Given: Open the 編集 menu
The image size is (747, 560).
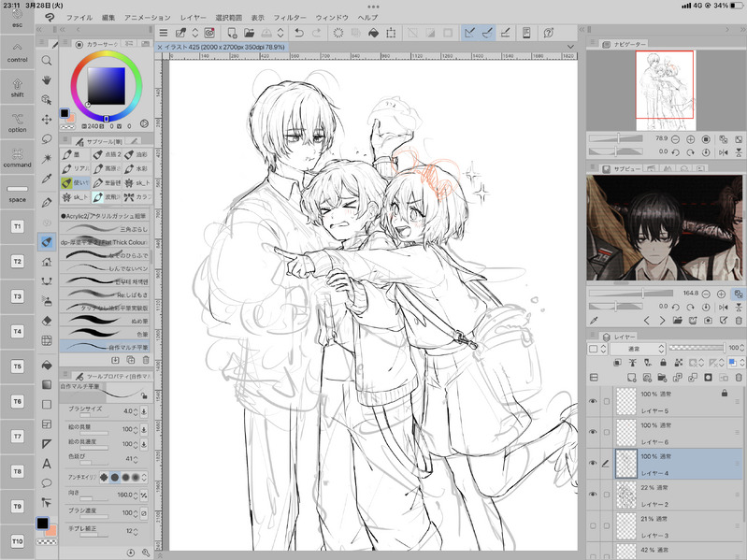Looking at the screenshot, I should pos(108,18).
